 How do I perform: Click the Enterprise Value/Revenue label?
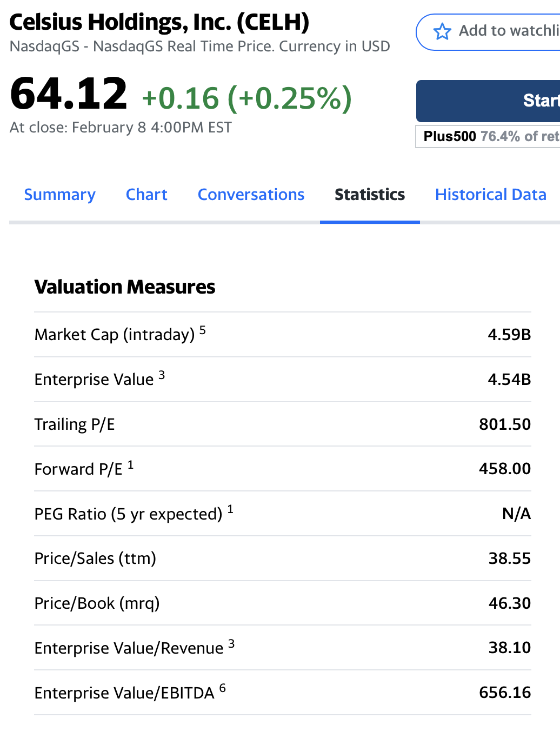[129, 648]
